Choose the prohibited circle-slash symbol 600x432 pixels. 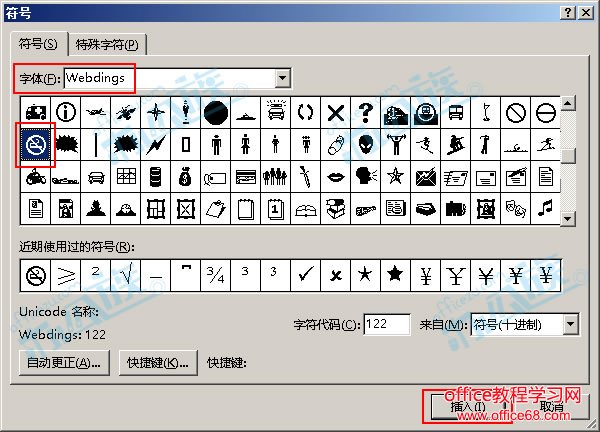pos(516,112)
